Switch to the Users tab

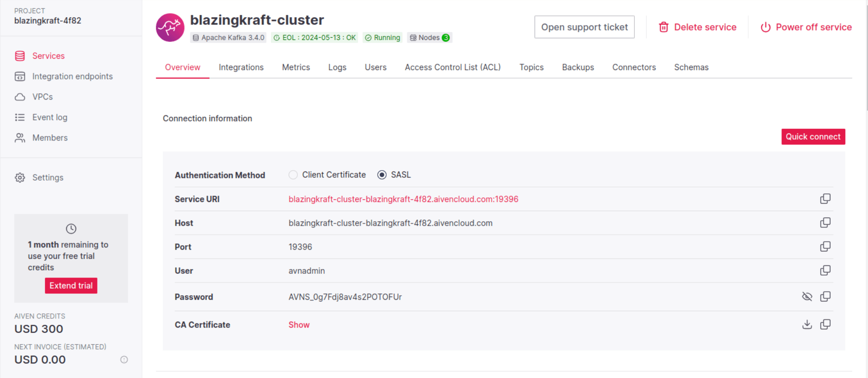(376, 67)
